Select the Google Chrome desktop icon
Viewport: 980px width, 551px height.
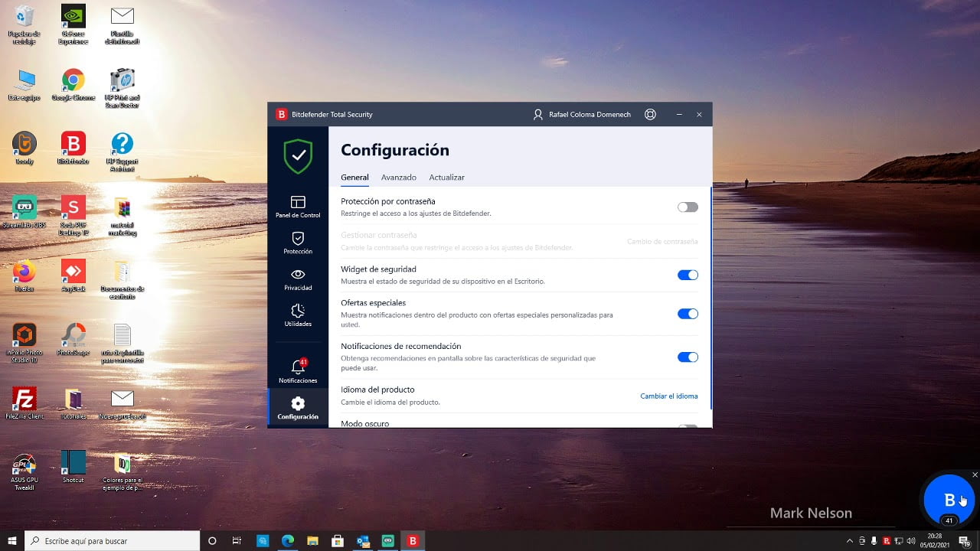[73, 85]
